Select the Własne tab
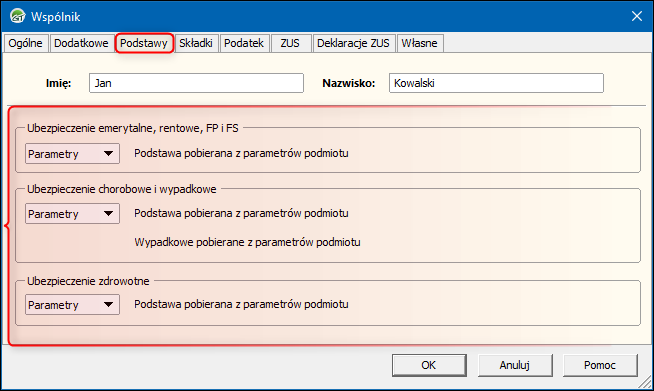The image size is (654, 391). click(420, 43)
